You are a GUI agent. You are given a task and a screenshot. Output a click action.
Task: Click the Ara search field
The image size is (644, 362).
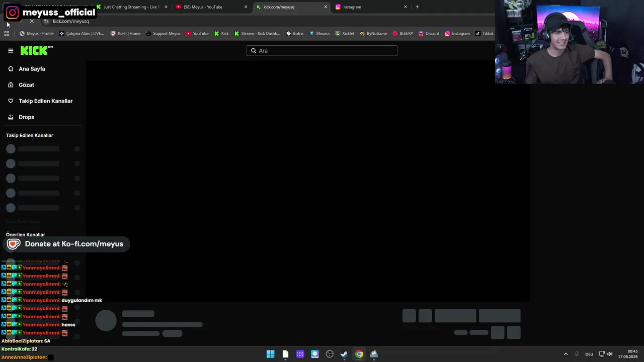[322, 51]
